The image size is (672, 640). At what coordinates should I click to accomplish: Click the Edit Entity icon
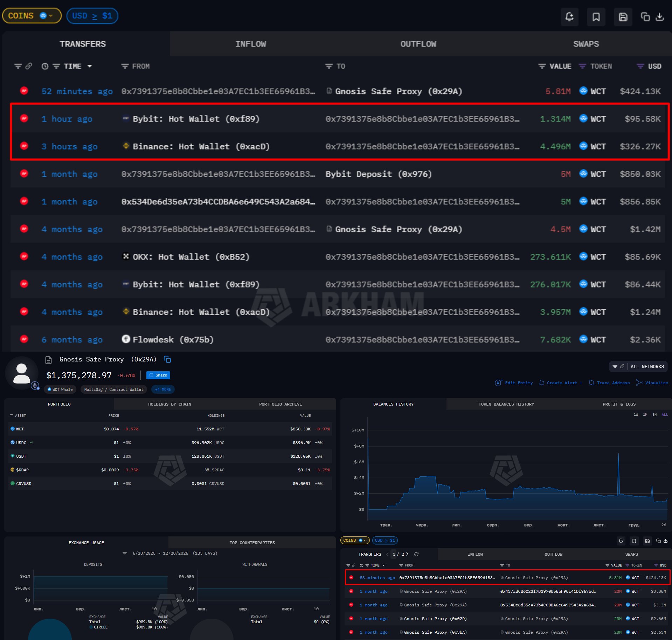point(499,383)
